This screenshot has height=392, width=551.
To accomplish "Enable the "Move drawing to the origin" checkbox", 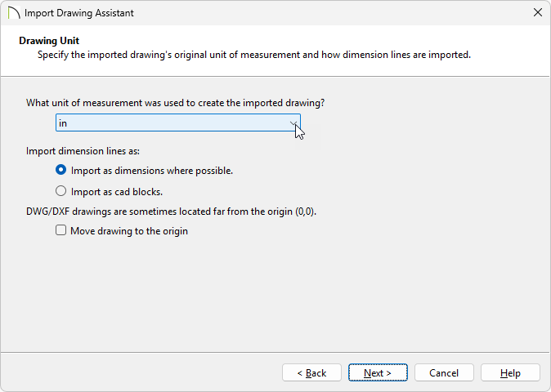I will point(61,231).
